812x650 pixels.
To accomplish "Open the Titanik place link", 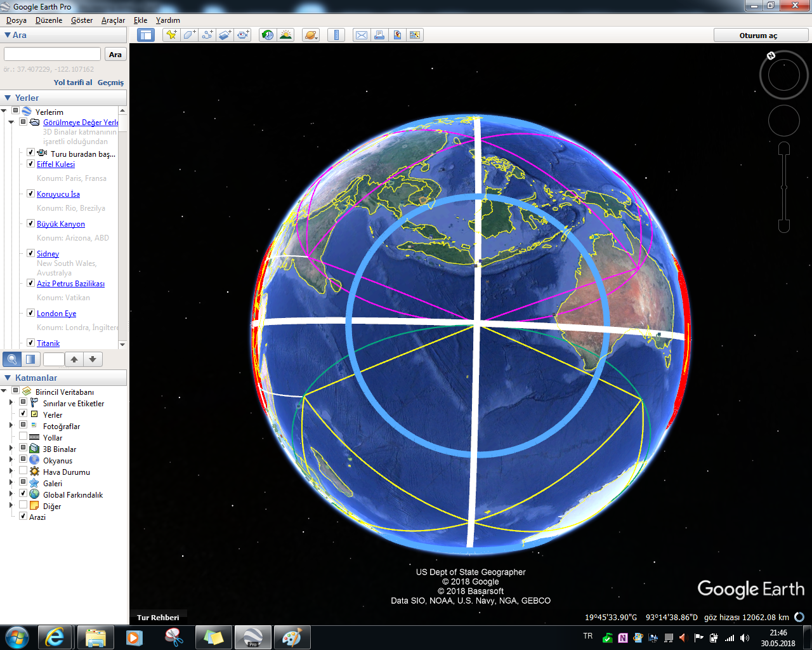I will click(x=48, y=343).
